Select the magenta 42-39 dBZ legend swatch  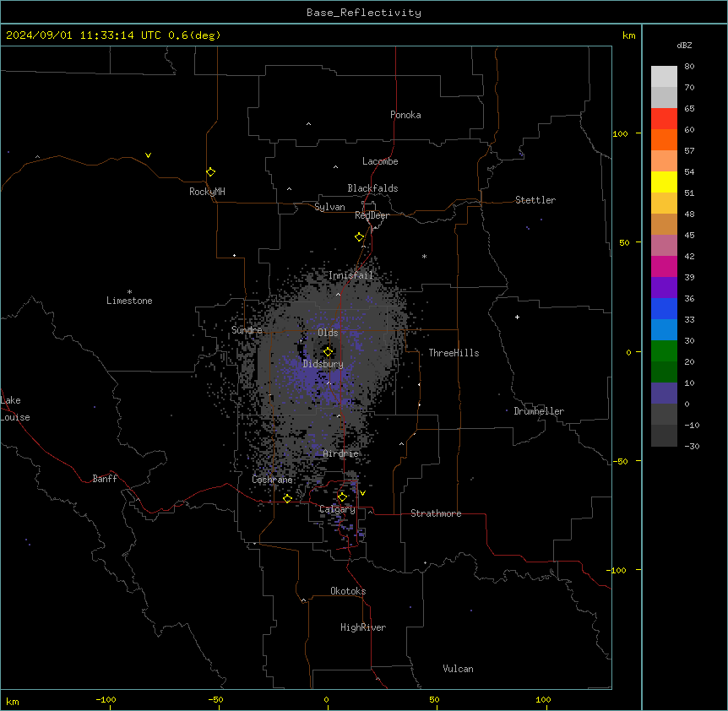coord(664,266)
